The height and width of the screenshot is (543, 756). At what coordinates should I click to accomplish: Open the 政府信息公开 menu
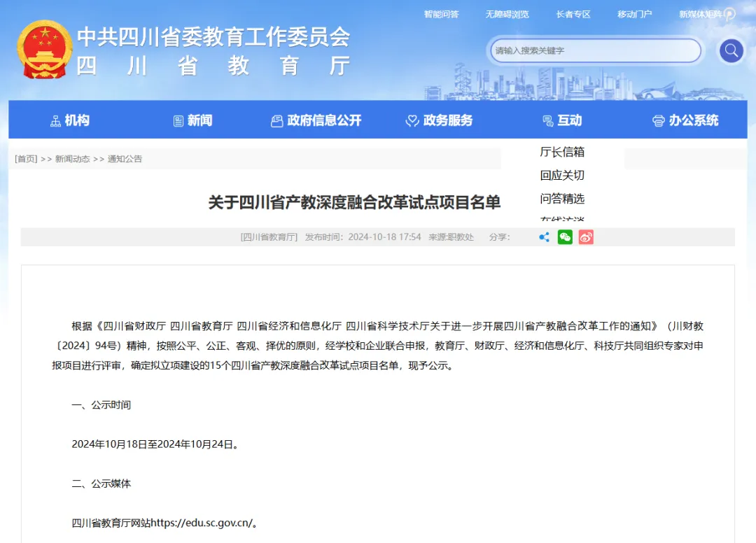pyautogui.click(x=316, y=120)
